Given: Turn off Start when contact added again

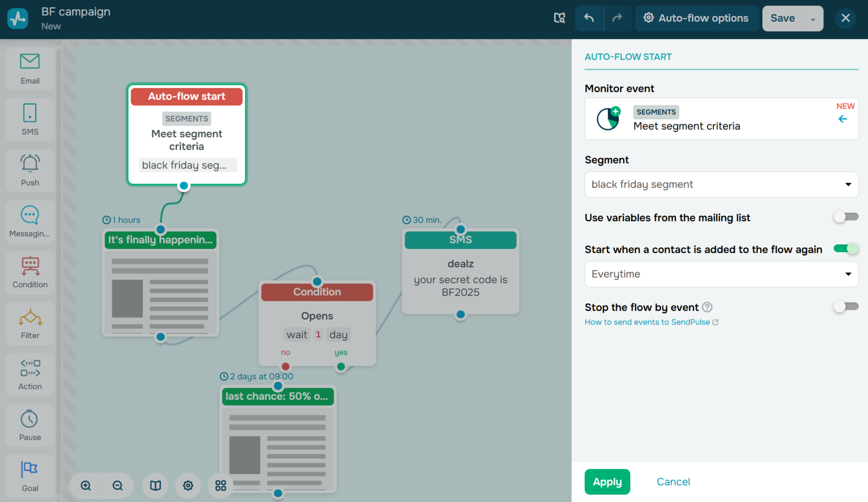Looking at the screenshot, I should 845,249.
